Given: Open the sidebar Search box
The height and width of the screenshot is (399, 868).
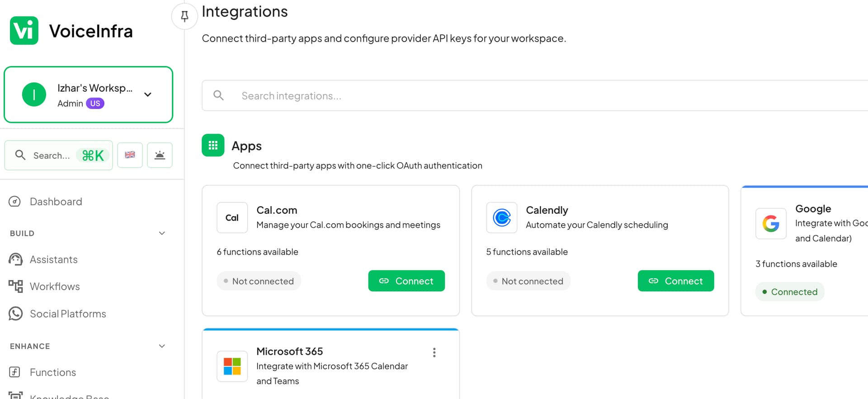Looking at the screenshot, I should pyautogui.click(x=59, y=155).
